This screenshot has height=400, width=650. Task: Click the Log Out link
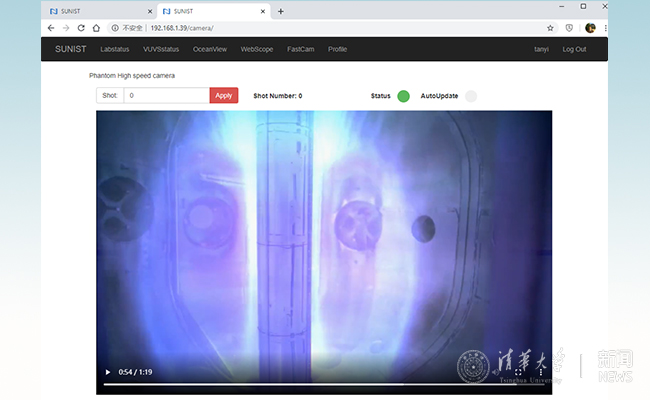[574, 49]
